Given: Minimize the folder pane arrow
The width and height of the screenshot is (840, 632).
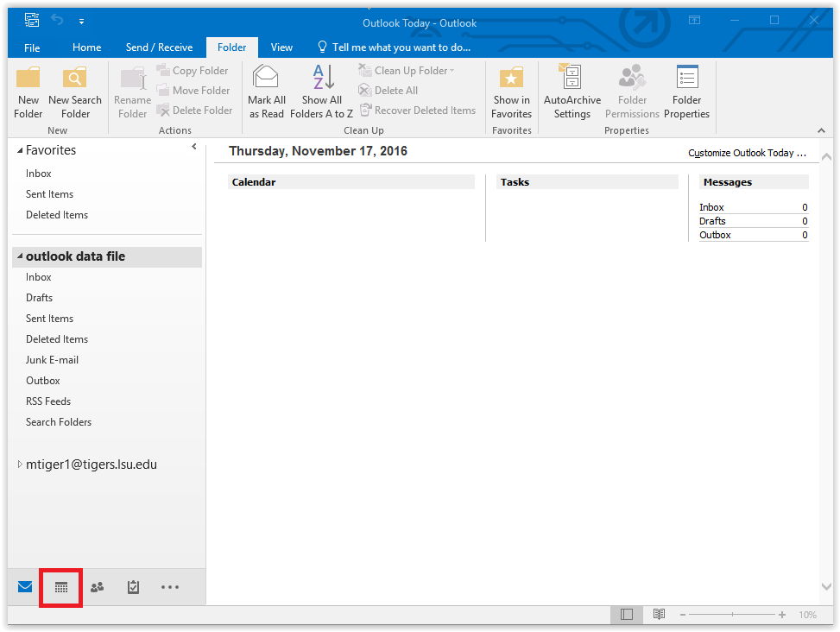Looking at the screenshot, I should pos(194,147).
